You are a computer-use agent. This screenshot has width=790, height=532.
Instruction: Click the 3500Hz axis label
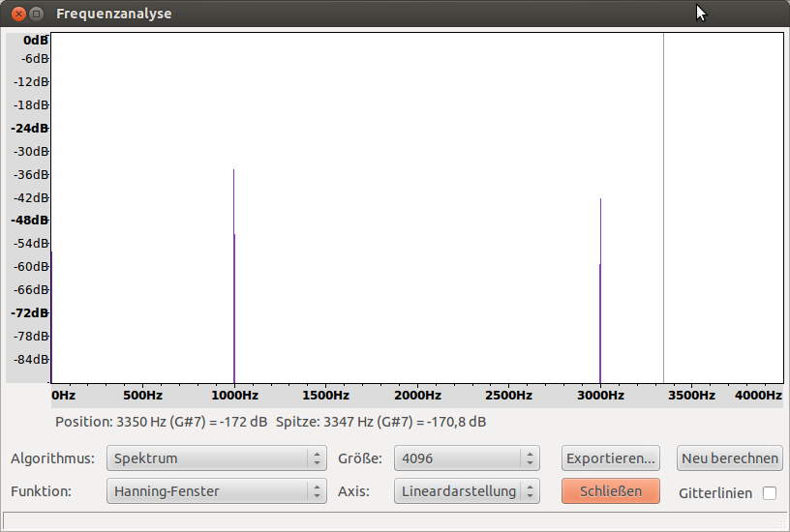(692, 395)
